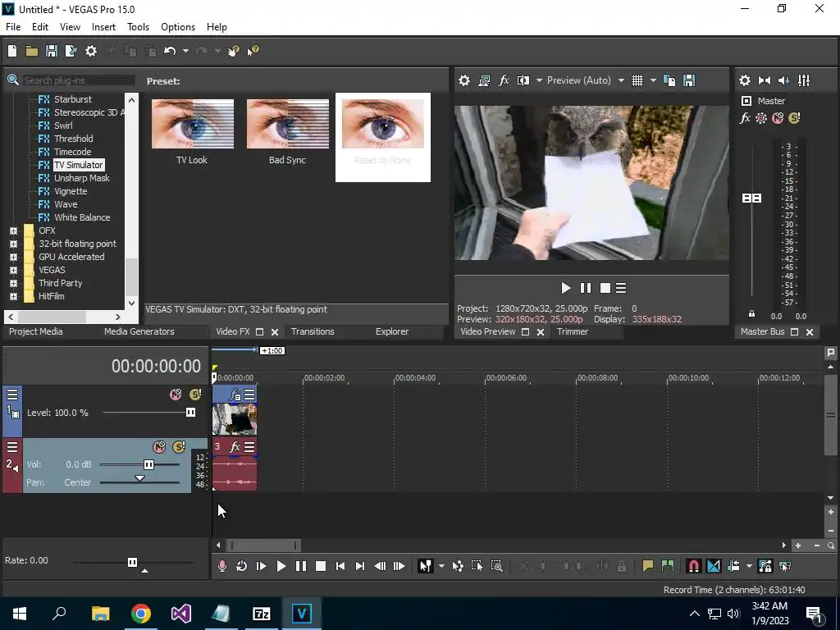Solo video track 1

coord(195,395)
